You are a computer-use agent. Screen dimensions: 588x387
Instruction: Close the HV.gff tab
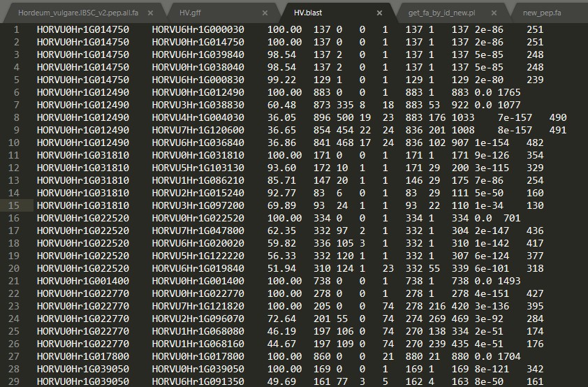[x=265, y=13]
